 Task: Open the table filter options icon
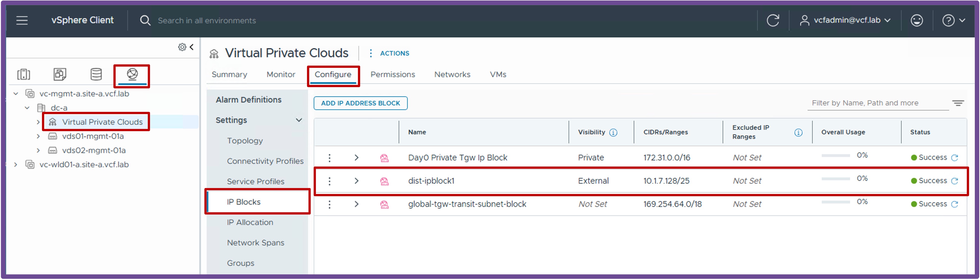click(958, 103)
